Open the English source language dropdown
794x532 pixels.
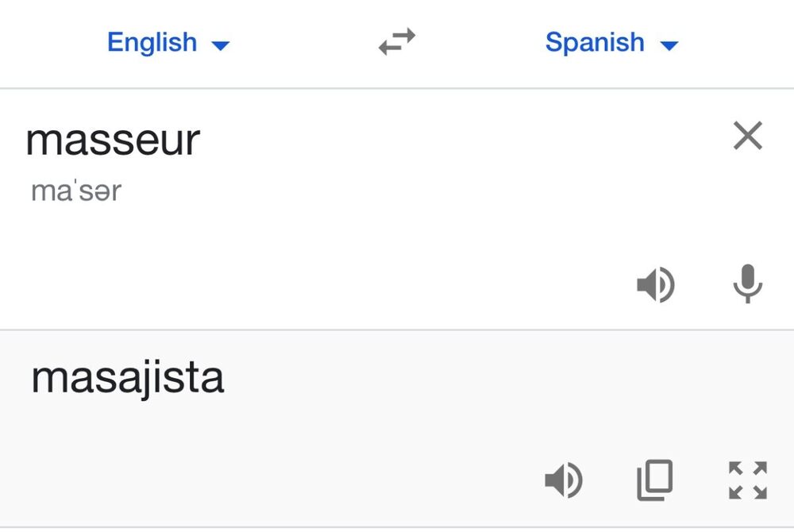click(x=168, y=42)
